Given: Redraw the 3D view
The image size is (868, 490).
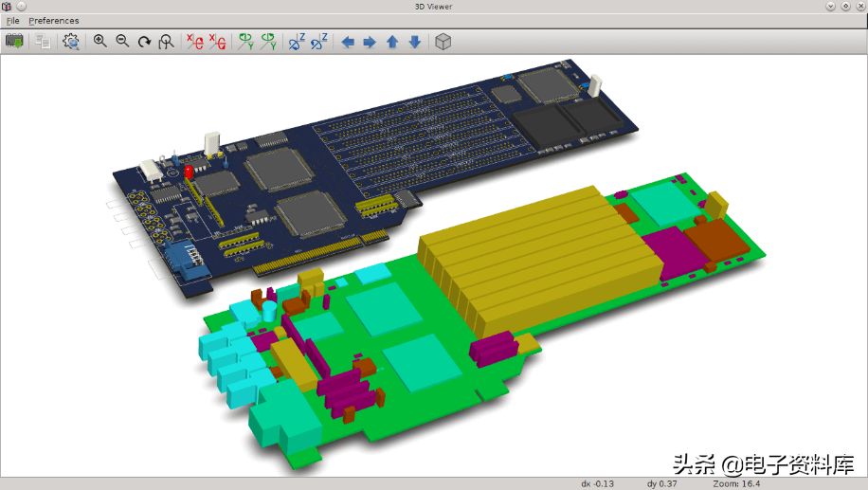Looking at the screenshot, I should click(144, 42).
